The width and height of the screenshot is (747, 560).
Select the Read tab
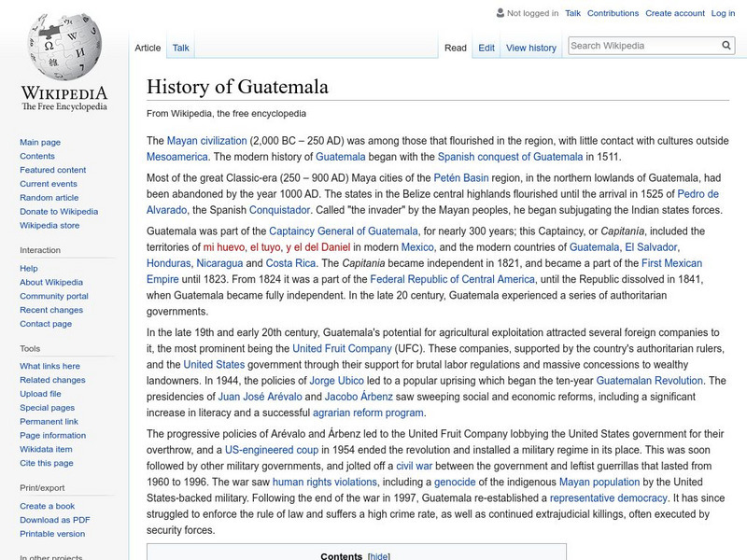point(455,48)
